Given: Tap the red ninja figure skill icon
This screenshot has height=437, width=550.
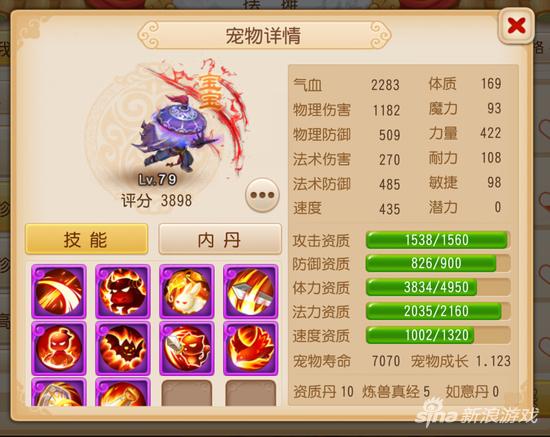Looking at the screenshot, I should click(x=59, y=348).
